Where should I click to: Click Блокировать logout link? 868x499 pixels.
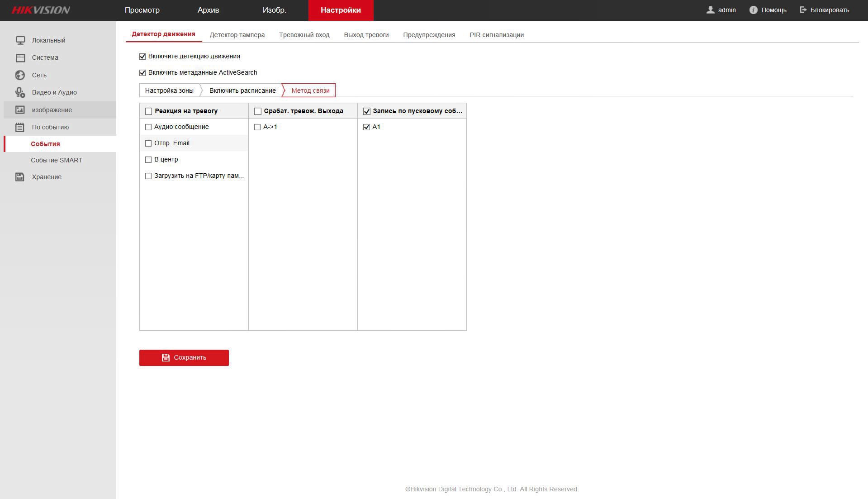click(x=830, y=10)
